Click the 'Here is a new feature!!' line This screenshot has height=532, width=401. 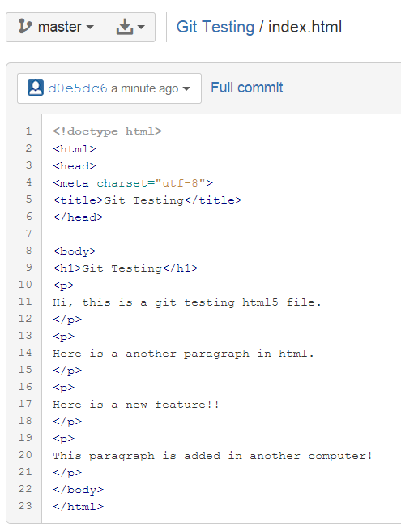136,405
